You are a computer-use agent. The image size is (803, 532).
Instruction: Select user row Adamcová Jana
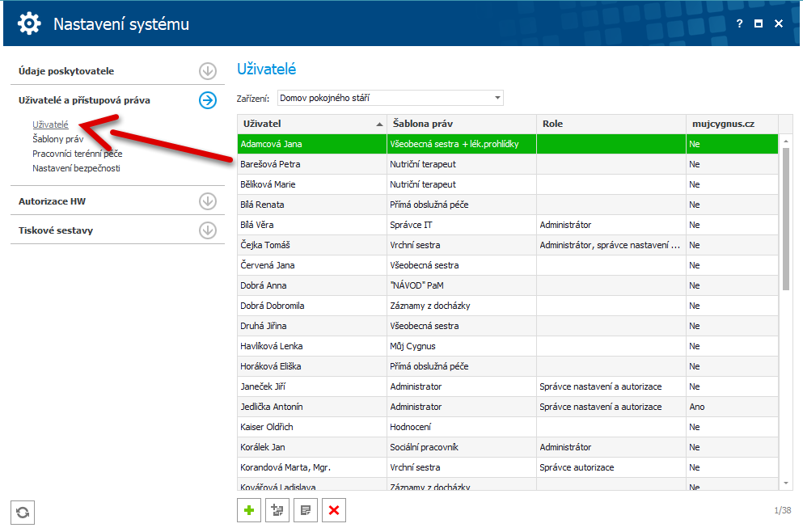[508, 144]
